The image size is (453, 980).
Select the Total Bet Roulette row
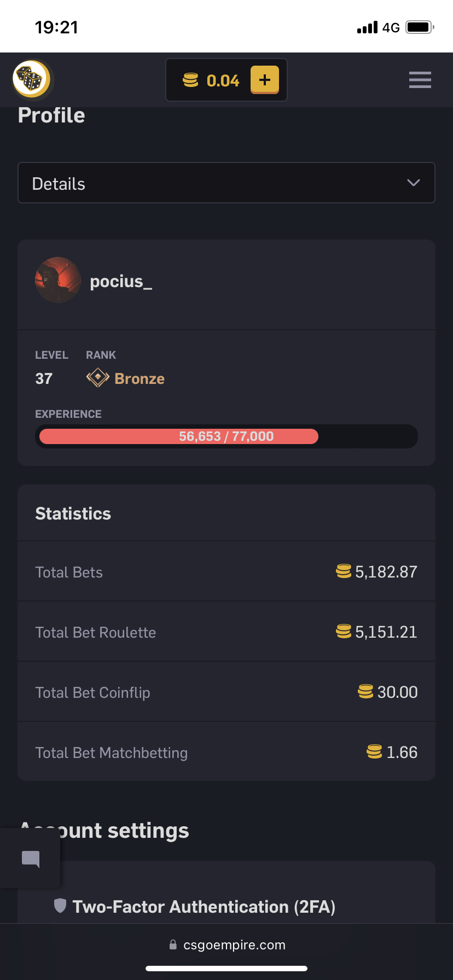pos(226,632)
